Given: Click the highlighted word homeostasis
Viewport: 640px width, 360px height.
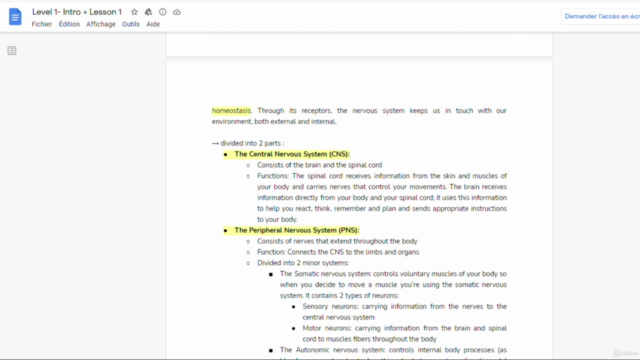Looking at the screenshot, I should (231, 111).
